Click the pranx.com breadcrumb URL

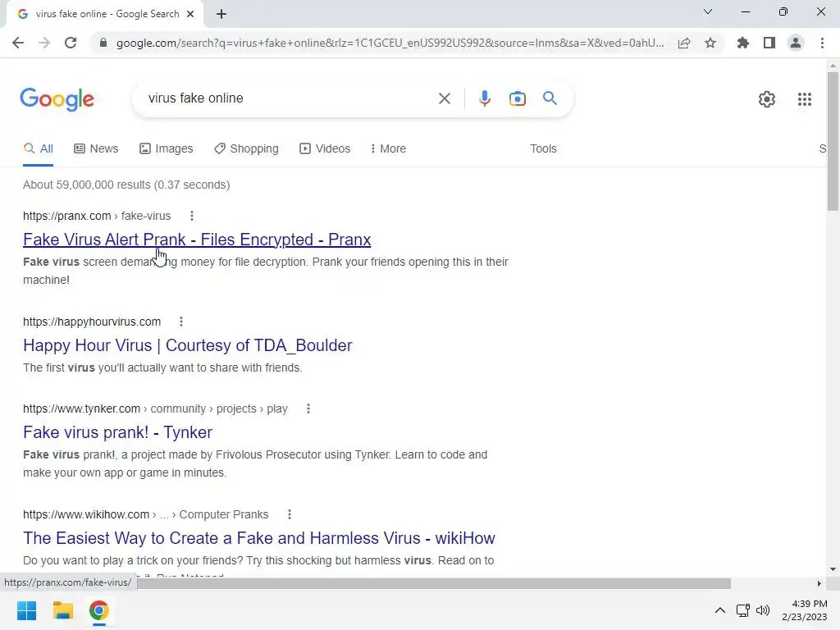point(97,216)
